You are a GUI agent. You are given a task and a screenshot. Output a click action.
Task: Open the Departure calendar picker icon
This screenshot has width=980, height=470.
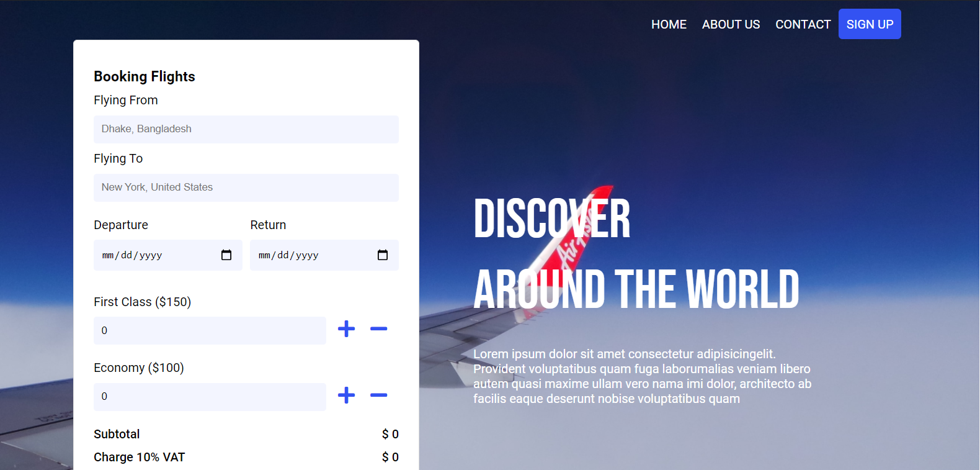tap(226, 255)
